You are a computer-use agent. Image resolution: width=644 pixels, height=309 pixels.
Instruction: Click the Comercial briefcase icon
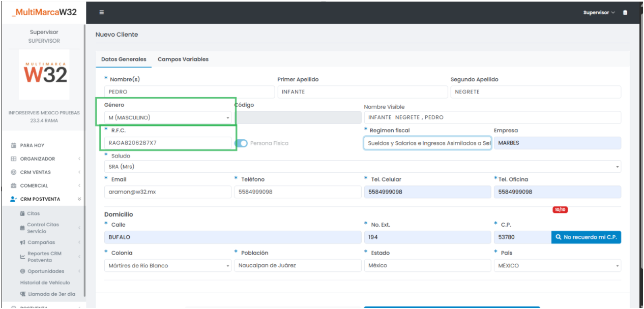[x=14, y=186]
